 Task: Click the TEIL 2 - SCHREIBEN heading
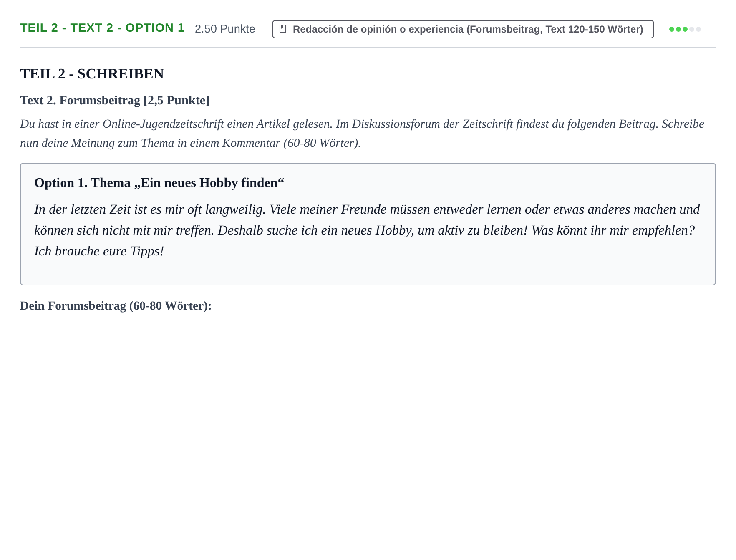(x=92, y=74)
